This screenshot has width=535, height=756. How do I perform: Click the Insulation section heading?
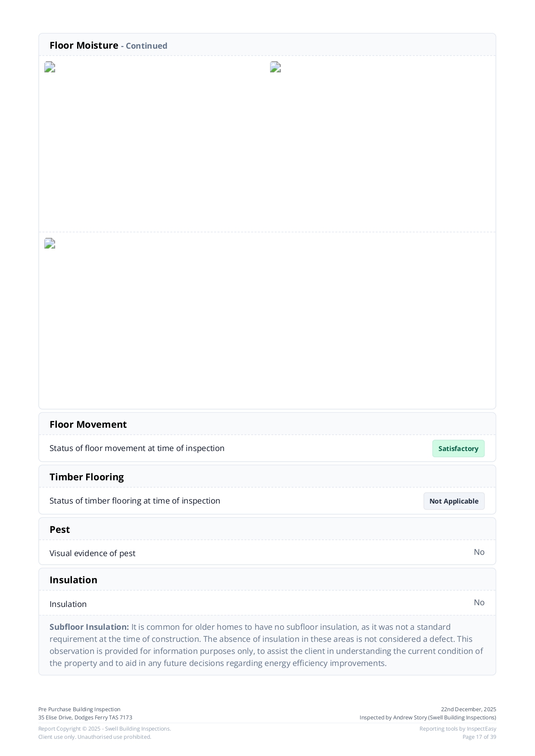[x=73, y=580]
